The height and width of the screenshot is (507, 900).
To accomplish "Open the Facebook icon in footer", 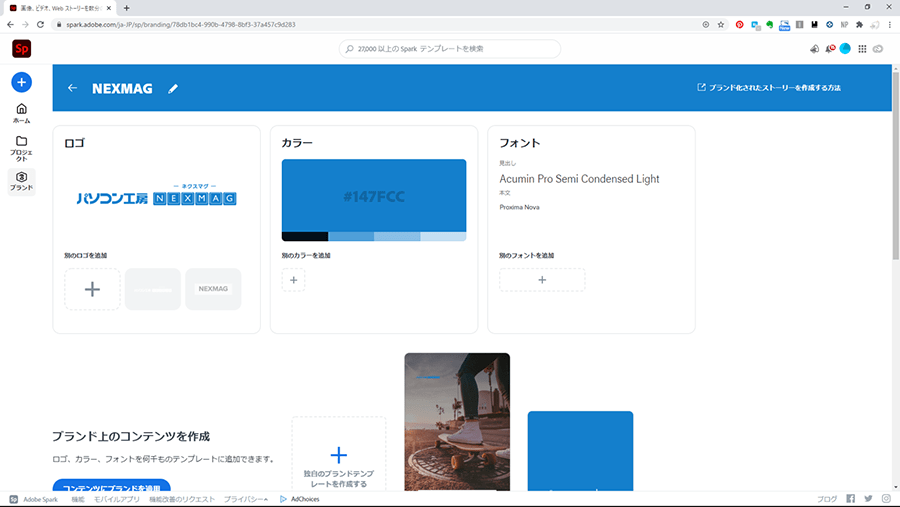I will point(851,499).
